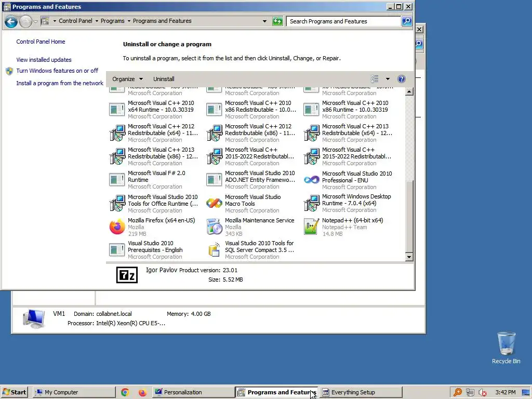Launch Chrome from the taskbar
Viewport: 532px width, 399px height.
[x=125, y=392]
